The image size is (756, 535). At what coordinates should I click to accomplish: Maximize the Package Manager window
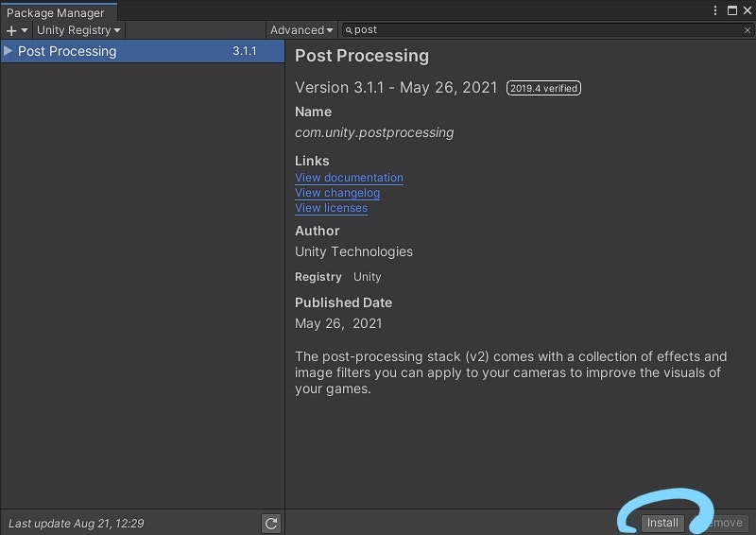tap(731, 10)
